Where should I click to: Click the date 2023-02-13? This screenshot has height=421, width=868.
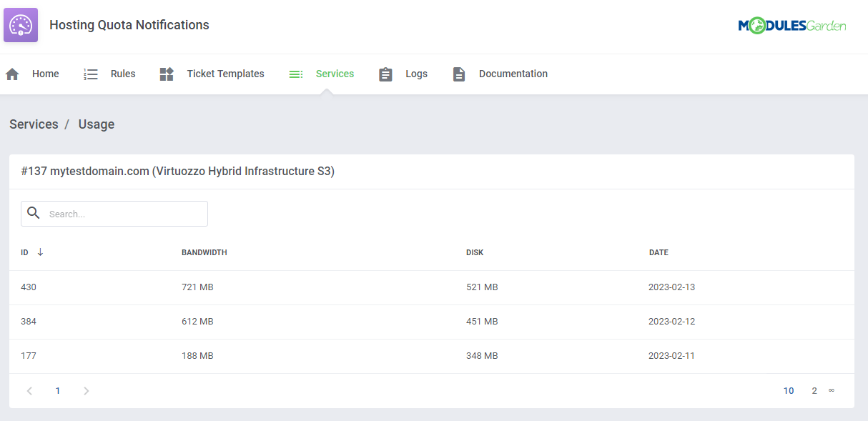(x=671, y=287)
